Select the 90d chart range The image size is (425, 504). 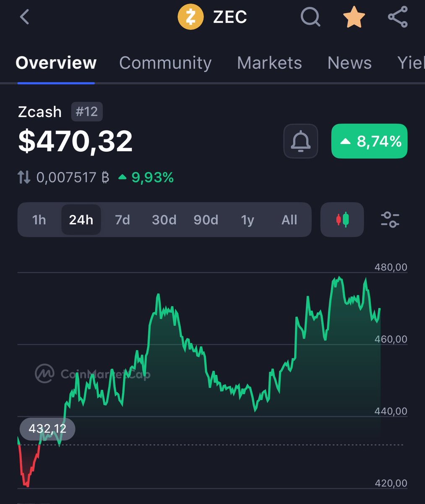(206, 220)
